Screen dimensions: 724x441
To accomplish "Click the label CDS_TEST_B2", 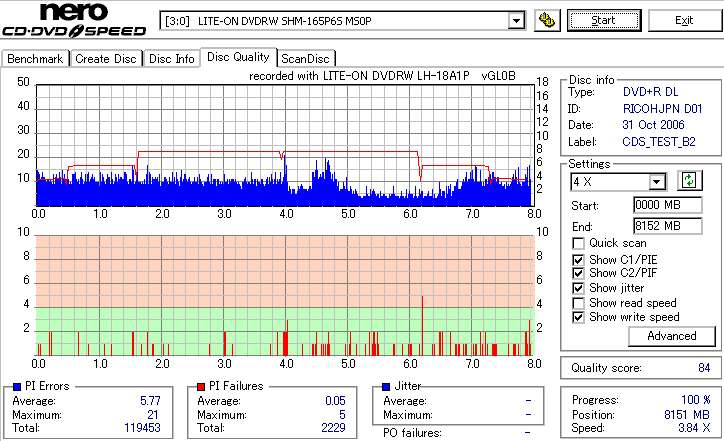I will tap(659, 142).
